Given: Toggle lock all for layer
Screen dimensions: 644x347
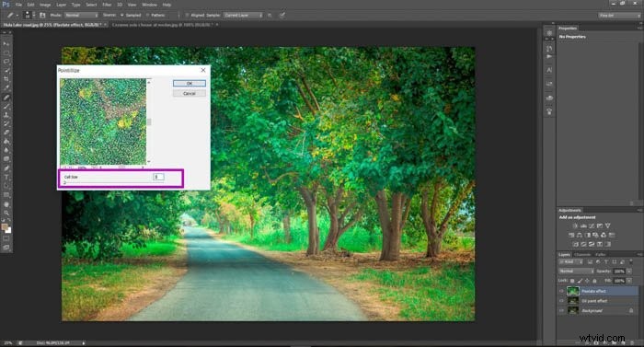Looking at the screenshot, I should (594, 281).
